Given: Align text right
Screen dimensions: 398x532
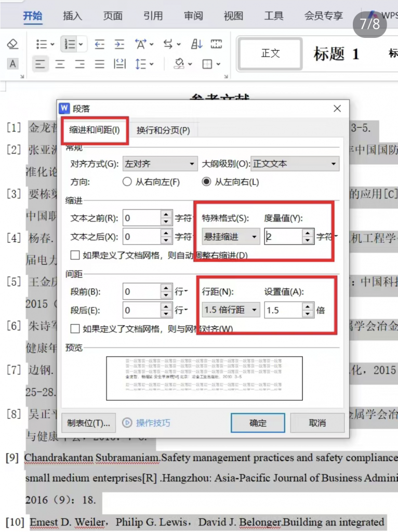Looking at the screenshot, I should [x=79, y=64].
